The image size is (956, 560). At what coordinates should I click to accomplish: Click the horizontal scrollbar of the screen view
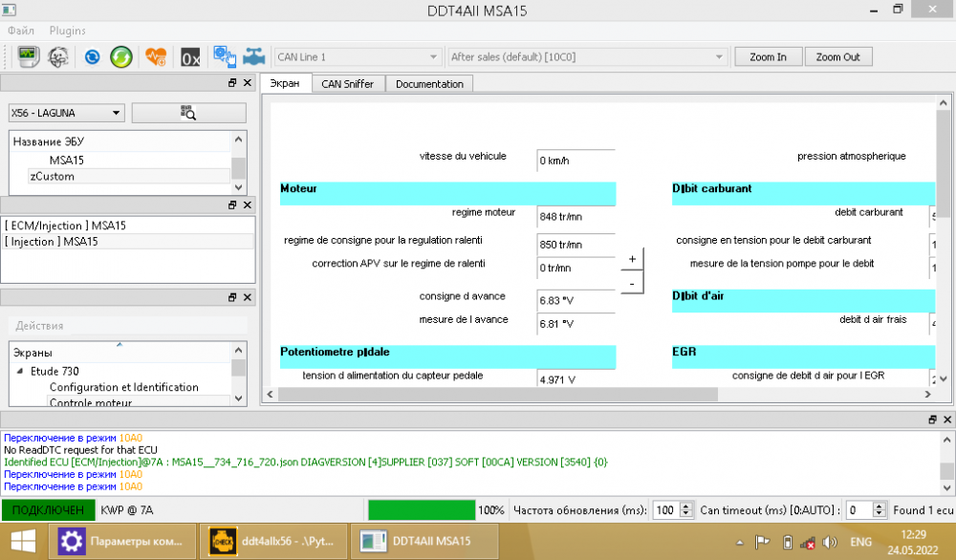tap(497, 395)
